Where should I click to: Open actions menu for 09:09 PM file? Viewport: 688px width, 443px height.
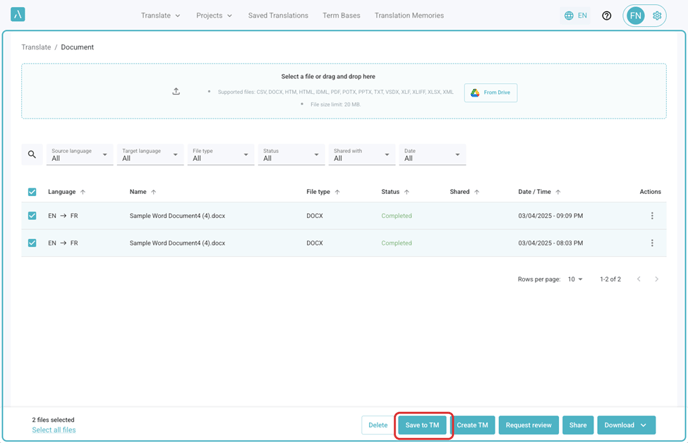point(652,216)
